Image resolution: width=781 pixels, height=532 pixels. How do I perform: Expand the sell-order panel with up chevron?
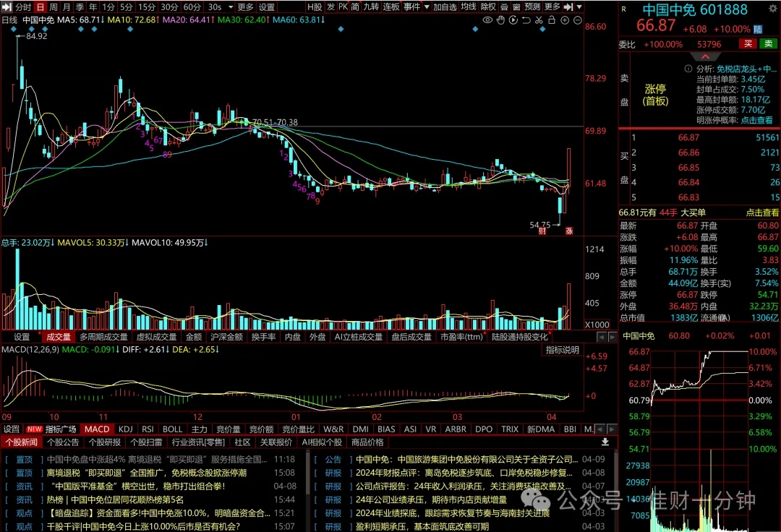click(705, 56)
